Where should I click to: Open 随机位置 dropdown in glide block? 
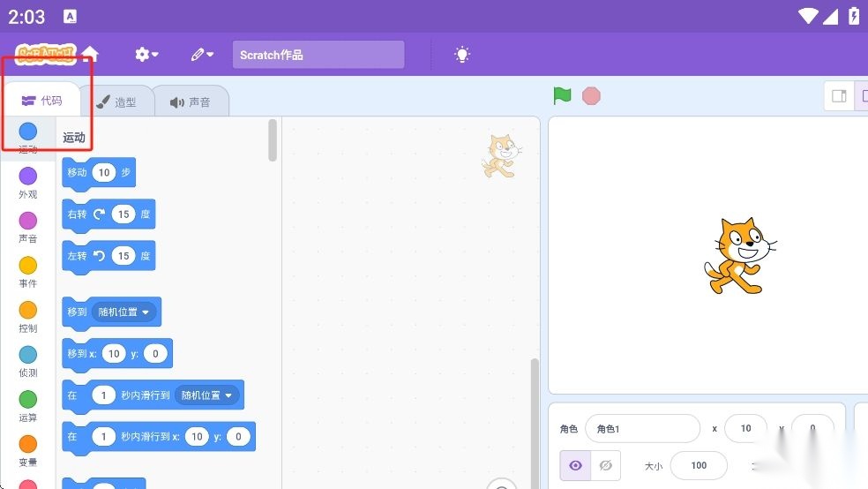click(x=206, y=395)
